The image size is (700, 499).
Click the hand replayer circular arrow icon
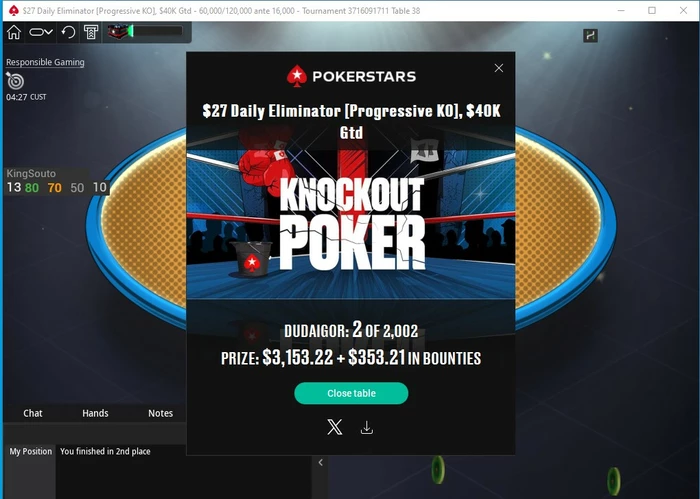pyautogui.click(x=68, y=32)
